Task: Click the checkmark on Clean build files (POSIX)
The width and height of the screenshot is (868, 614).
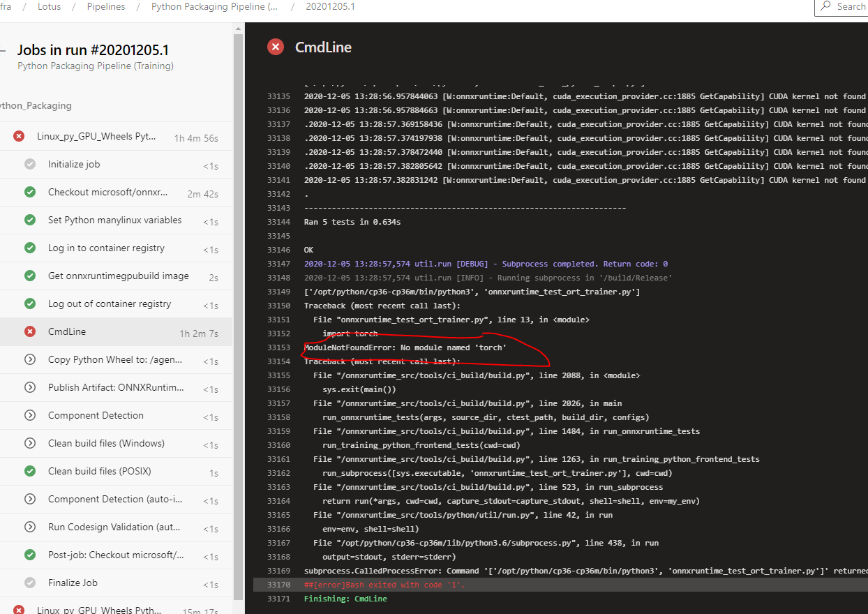Action: pyautogui.click(x=29, y=471)
